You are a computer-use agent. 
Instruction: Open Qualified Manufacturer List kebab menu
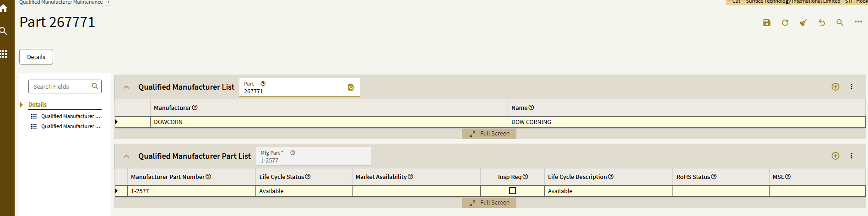click(x=852, y=87)
